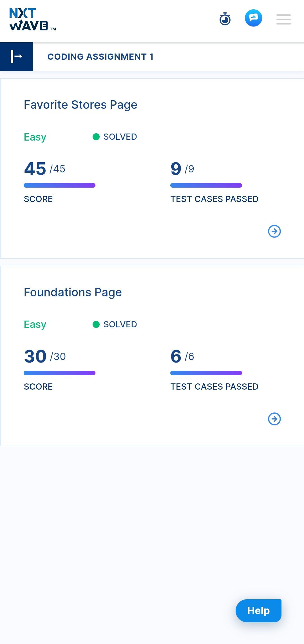Click Foundations Page test cases progress bar
This screenshot has width=304, height=644.
pos(206,373)
